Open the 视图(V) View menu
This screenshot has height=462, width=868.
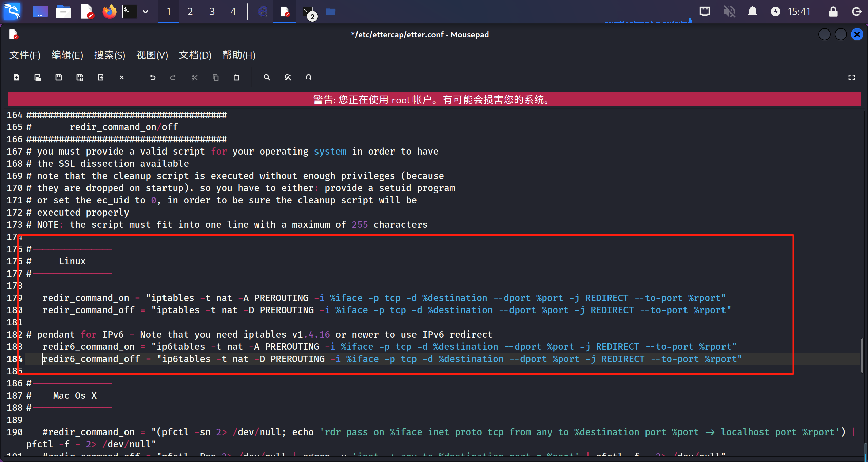pyautogui.click(x=152, y=55)
